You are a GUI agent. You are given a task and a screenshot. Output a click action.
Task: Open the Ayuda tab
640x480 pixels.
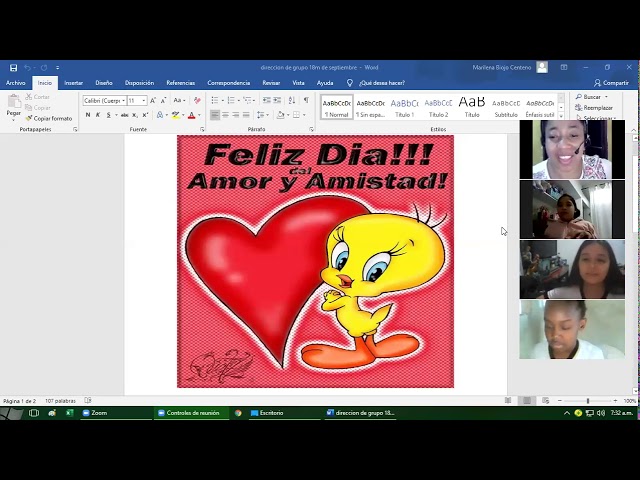pyautogui.click(x=325, y=83)
